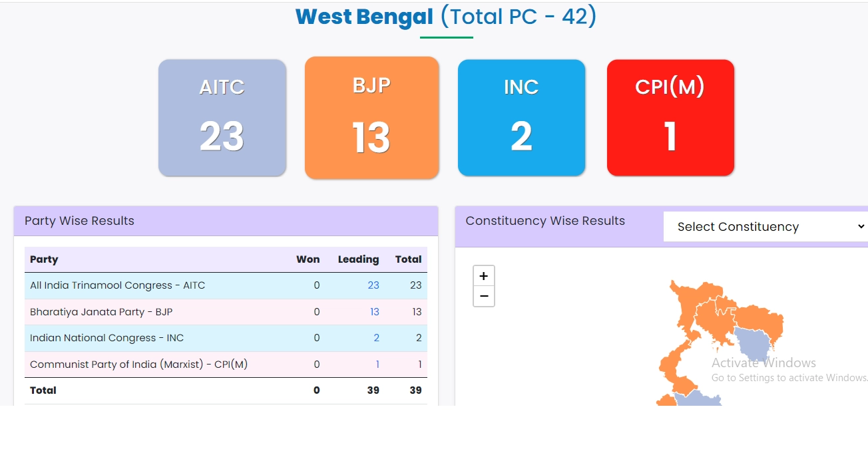Image resolution: width=868 pixels, height=449 pixels.
Task: Open AITC leading count link 23
Action: pos(373,285)
